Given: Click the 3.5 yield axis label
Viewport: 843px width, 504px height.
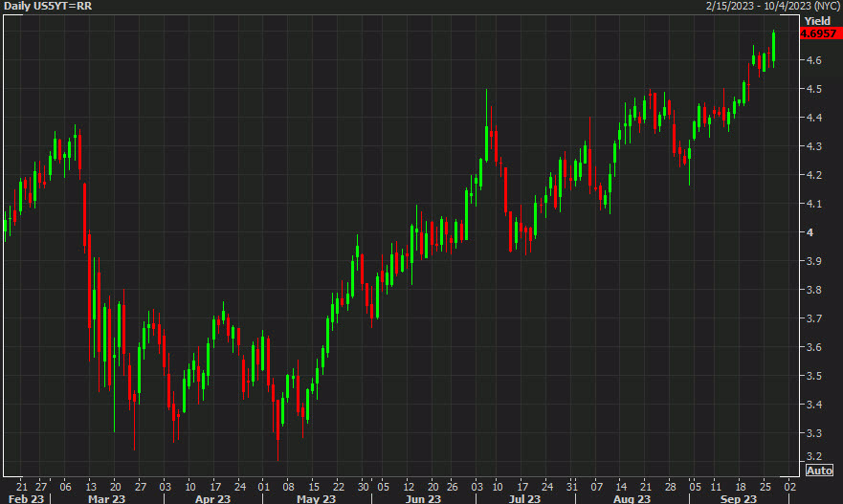Looking at the screenshot, I should click(x=814, y=376).
